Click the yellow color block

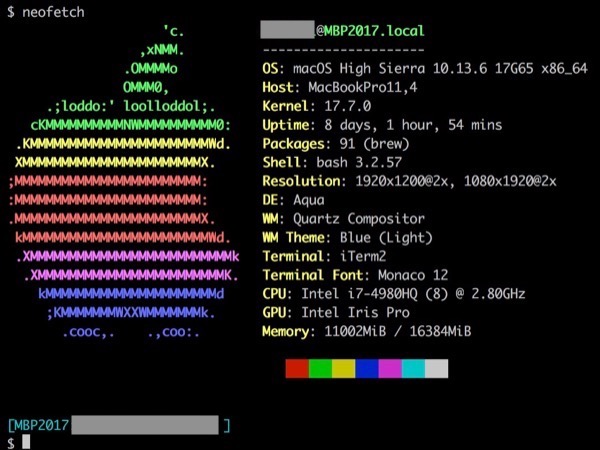point(343,369)
